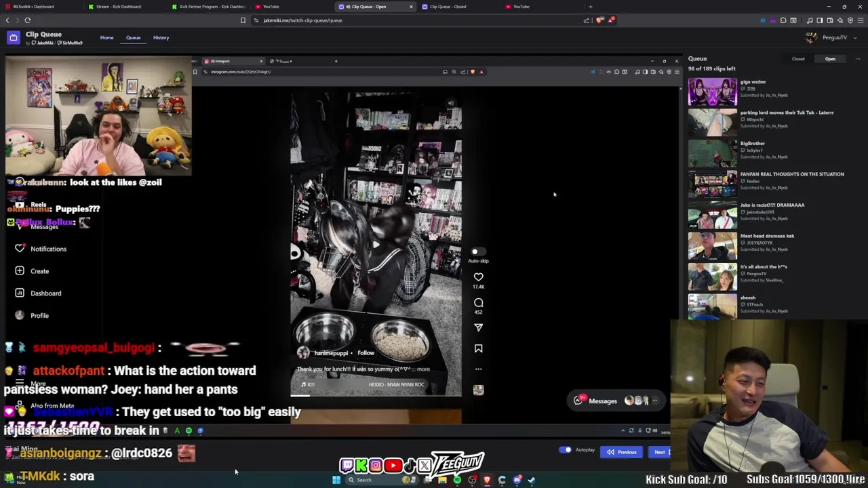This screenshot has height=488, width=868.
Task: Open the hanimepuppi profile name
Action: (331, 352)
